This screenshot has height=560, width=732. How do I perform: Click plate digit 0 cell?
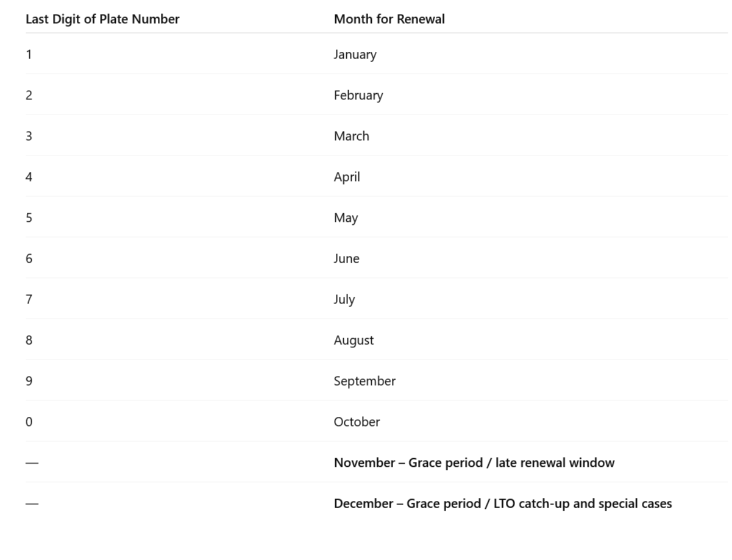point(29,422)
